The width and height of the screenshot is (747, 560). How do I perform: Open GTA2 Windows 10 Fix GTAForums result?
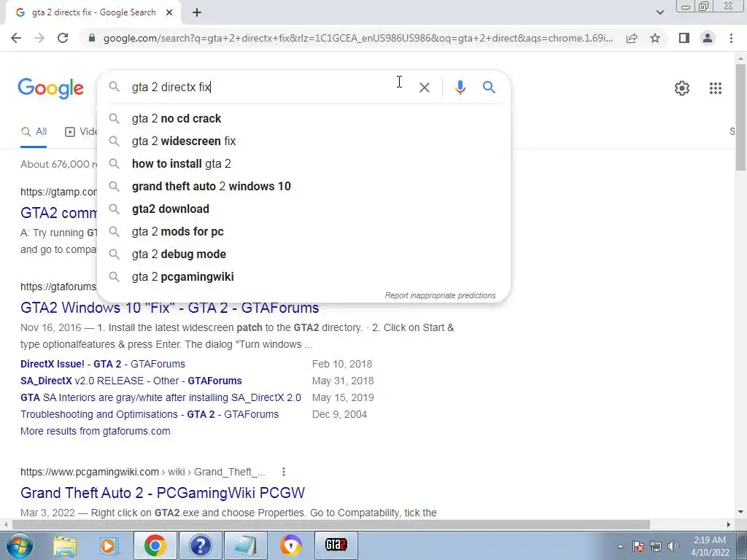click(169, 308)
